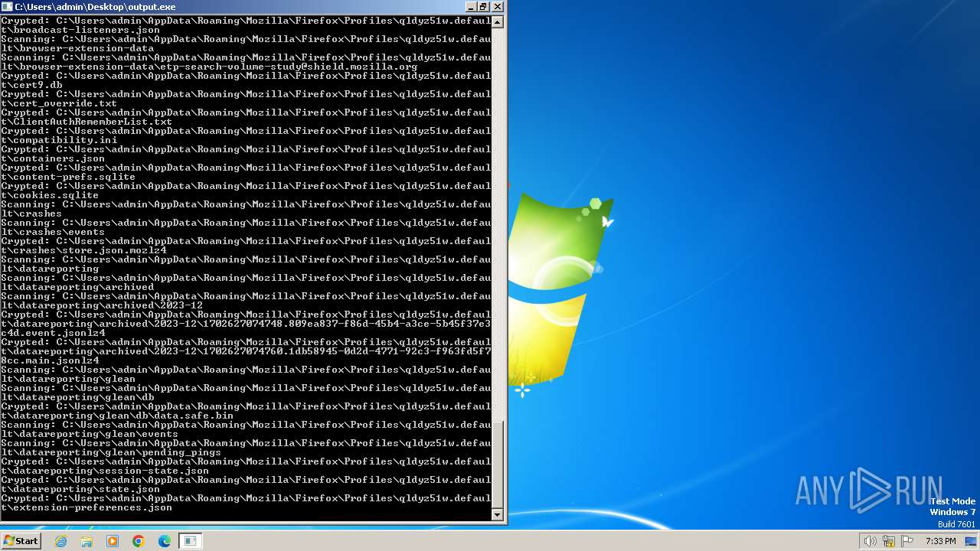
Task: Click the console title bar path text
Action: tap(95, 7)
